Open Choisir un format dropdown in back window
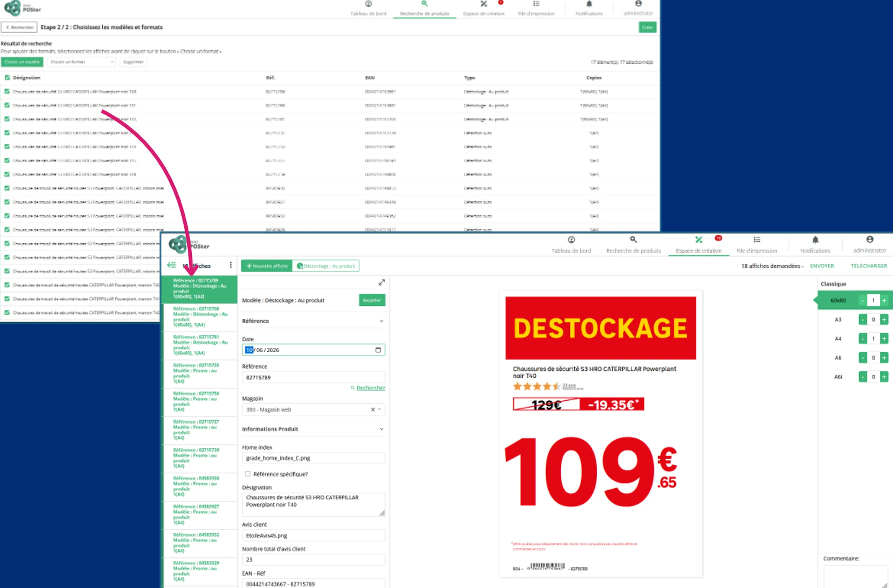The image size is (893, 588). 81,62
